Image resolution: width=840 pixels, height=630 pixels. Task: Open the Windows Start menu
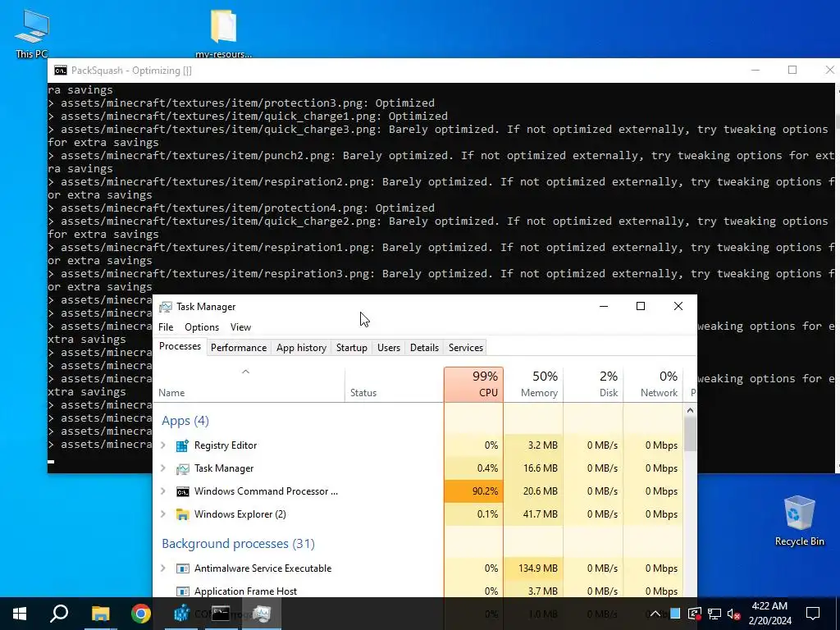[x=20, y=614]
